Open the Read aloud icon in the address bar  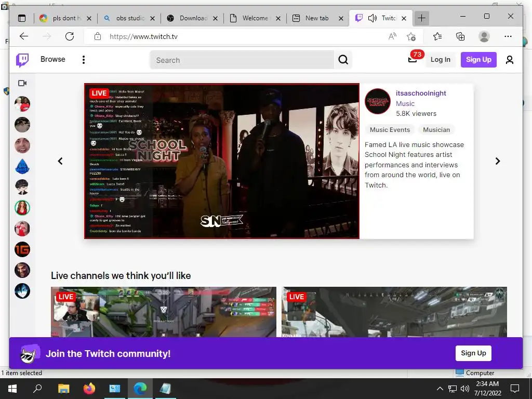(392, 36)
